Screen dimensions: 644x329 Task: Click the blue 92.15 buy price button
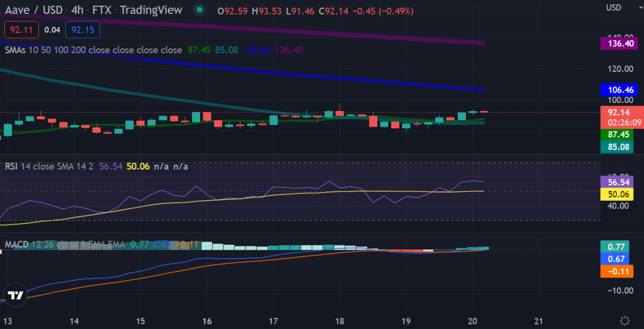83,30
